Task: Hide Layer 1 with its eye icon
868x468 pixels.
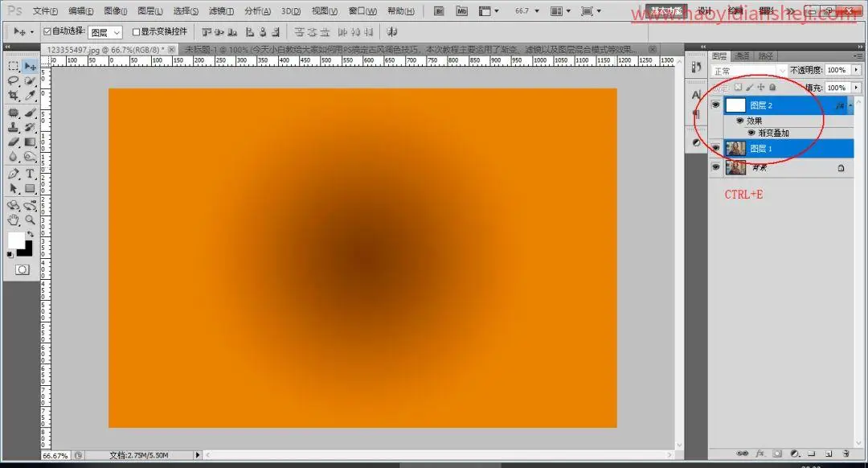Action: (715, 149)
